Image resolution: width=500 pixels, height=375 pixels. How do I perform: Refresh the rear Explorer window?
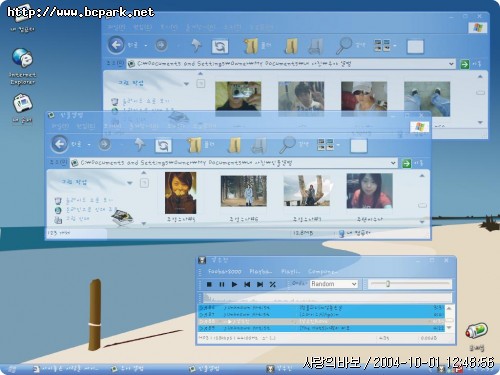pos(220,46)
